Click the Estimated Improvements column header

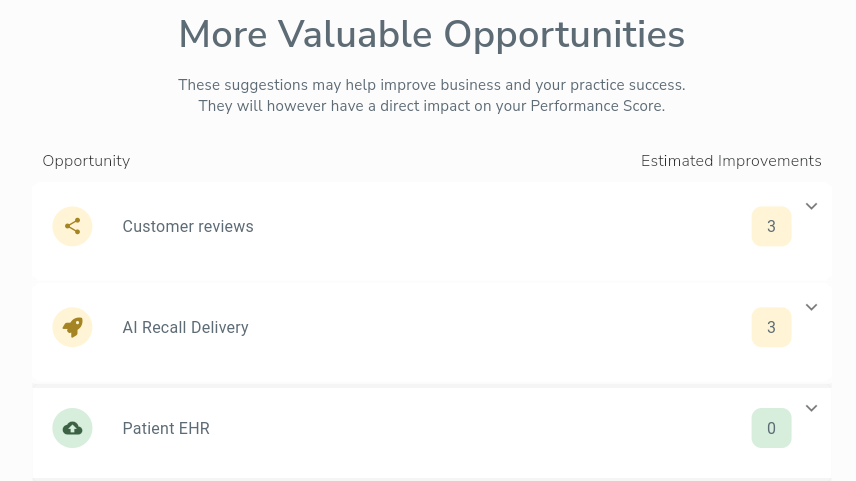click(x=731, y=161)
